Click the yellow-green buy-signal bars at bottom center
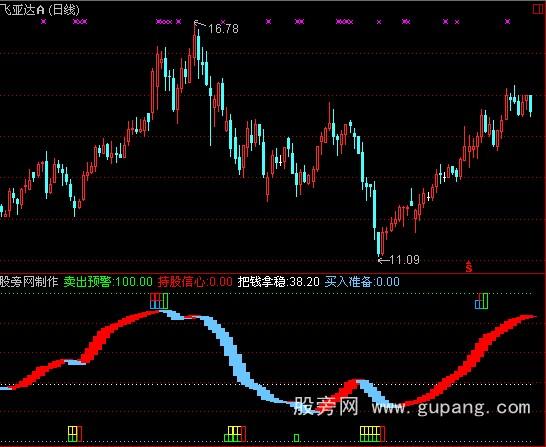 (x=235, y=434)
